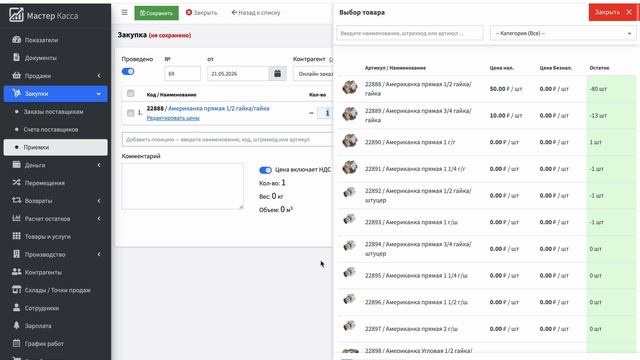Click the document number field
Screen dimensions: 640x360
coord(182,73)
